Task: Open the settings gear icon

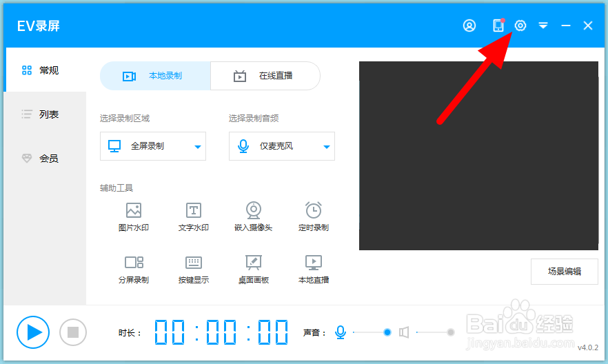Action: [520, 26]
